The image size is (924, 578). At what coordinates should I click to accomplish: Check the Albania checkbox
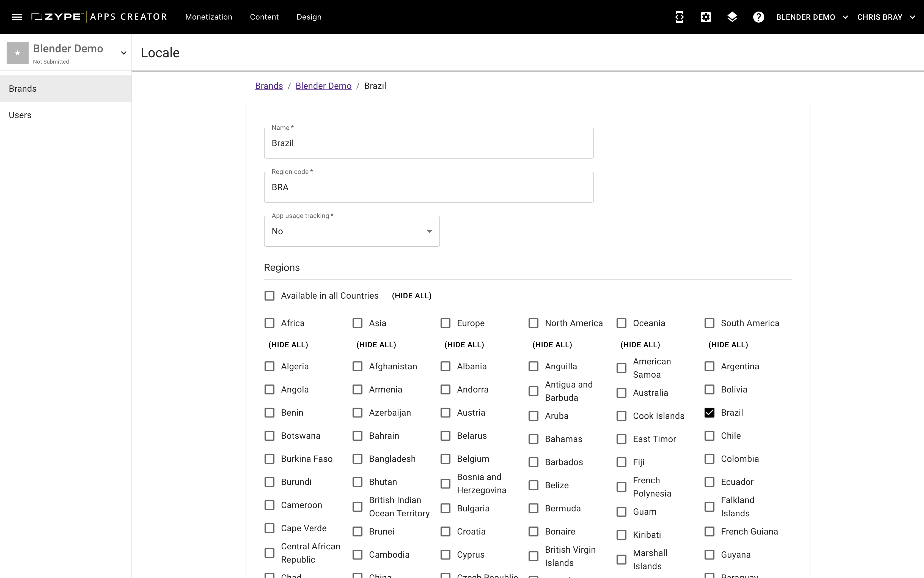(446, 366)
